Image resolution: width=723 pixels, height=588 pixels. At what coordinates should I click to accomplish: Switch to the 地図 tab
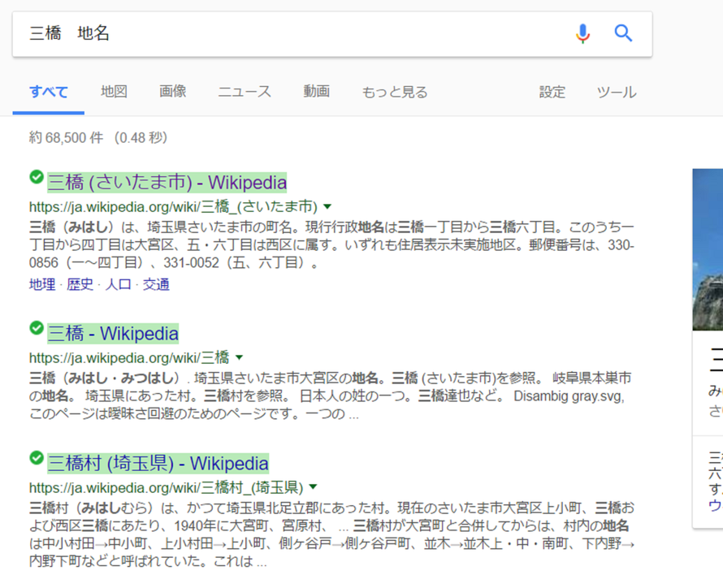coord(114,91)
